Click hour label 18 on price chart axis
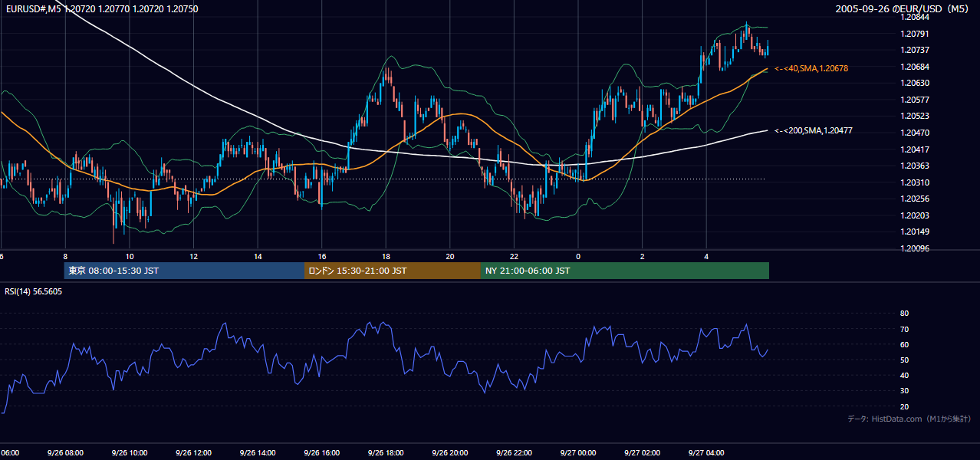 386,256
